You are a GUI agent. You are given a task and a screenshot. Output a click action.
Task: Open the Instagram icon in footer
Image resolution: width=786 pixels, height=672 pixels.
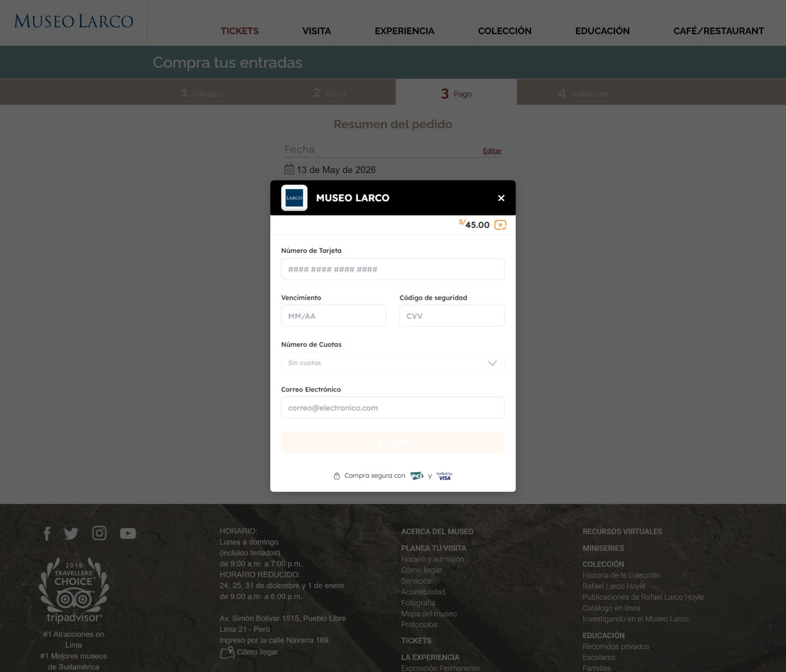(x=99, y=533)
